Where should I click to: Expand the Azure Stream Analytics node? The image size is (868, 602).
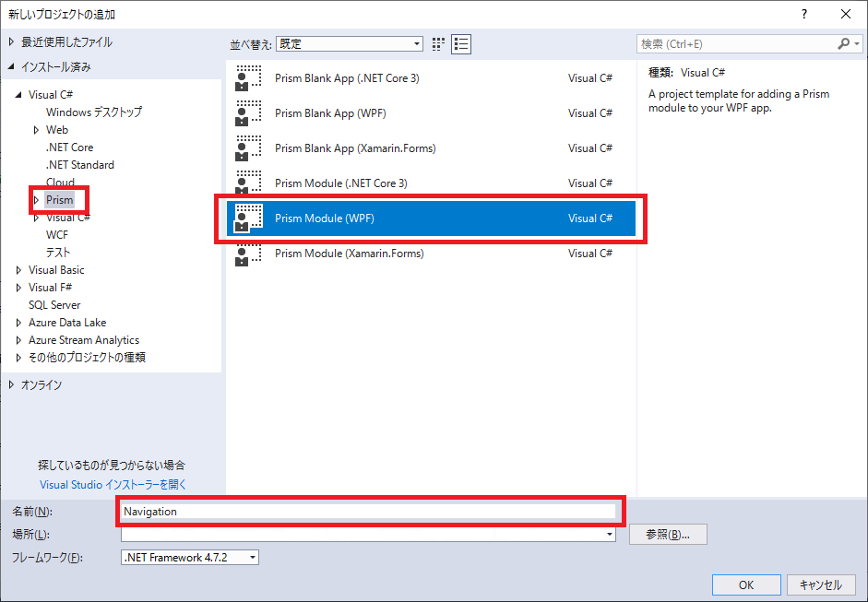click(x=18, y=340)
